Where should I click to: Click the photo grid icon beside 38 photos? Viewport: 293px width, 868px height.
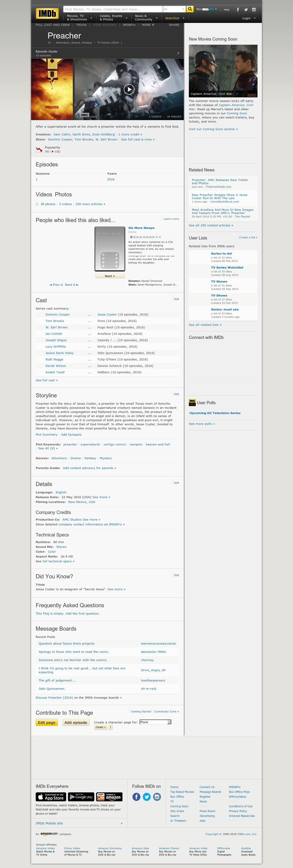[x=37, y=204]
